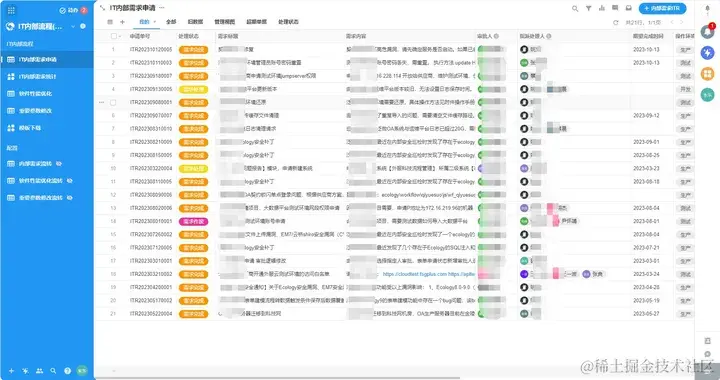Viewport: 720px width, 380px height.
Task: Open help question mark at sidebar bottom
Action: pos(68,370)
